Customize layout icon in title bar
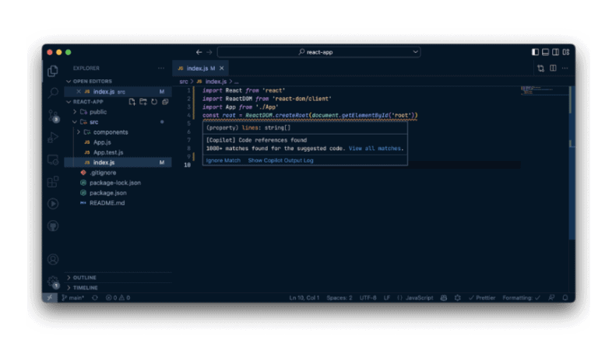This screenshot has height=364, width=598. point(566,52)
